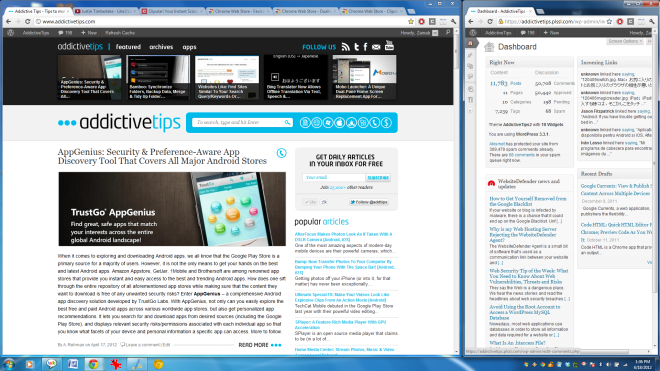Viewport: 660px width, 371px height.
Task: Open AfterFocus popular article link
Action: (x=343, y=237)
